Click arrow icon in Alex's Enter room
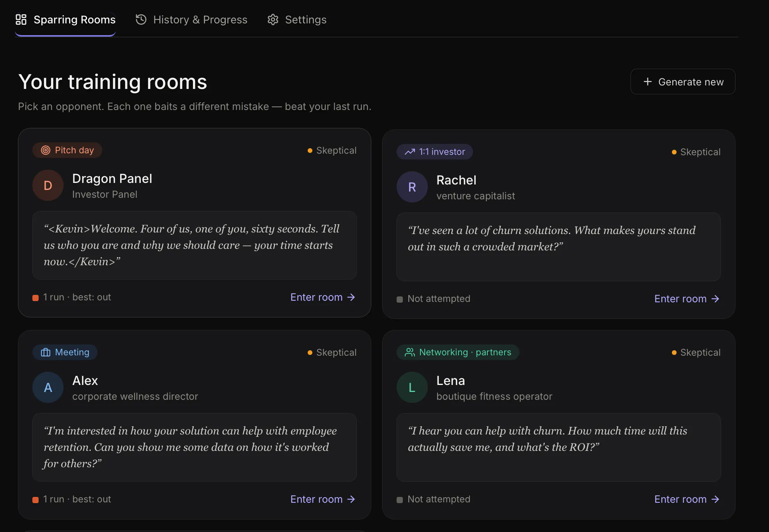769x532 pixels. click(x=351, y=499)
